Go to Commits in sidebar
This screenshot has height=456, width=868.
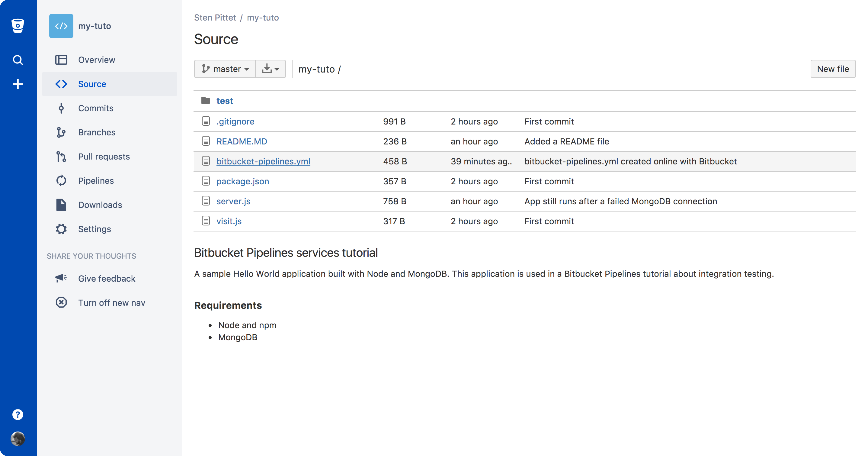tap(95, 108)
